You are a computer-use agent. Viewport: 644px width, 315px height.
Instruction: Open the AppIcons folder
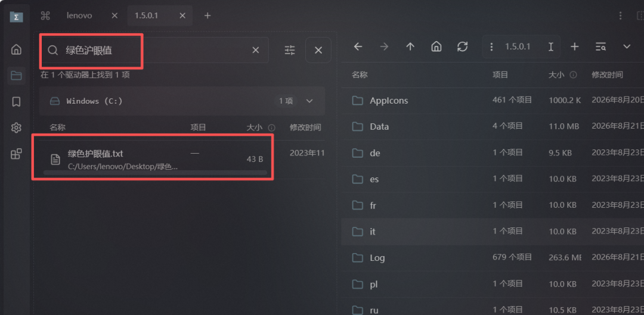point(493,101)
